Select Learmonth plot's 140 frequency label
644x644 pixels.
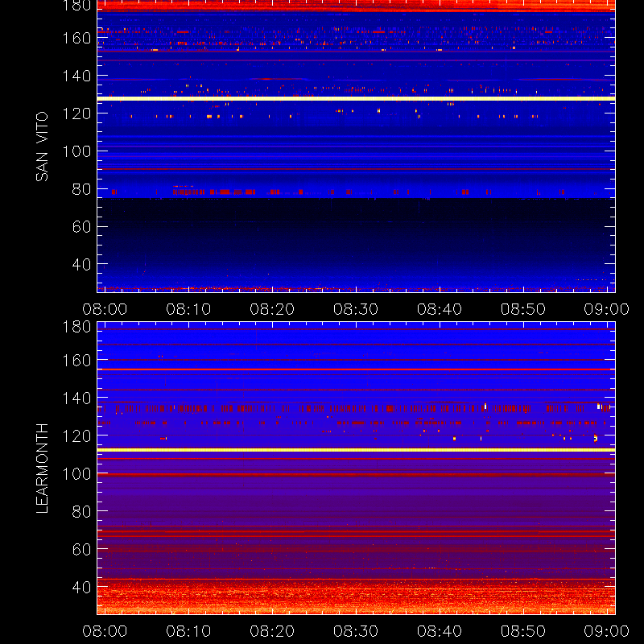[76, 398]
